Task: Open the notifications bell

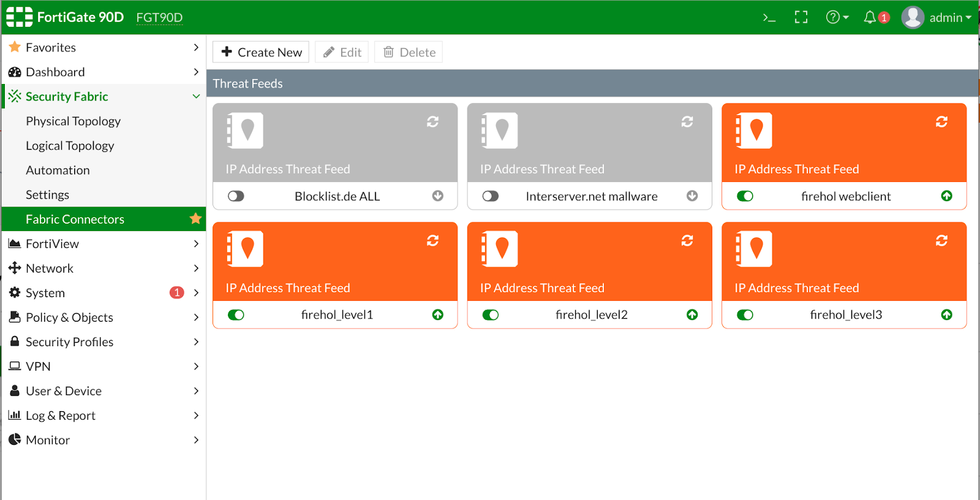Action: click(x=870, y=17)
